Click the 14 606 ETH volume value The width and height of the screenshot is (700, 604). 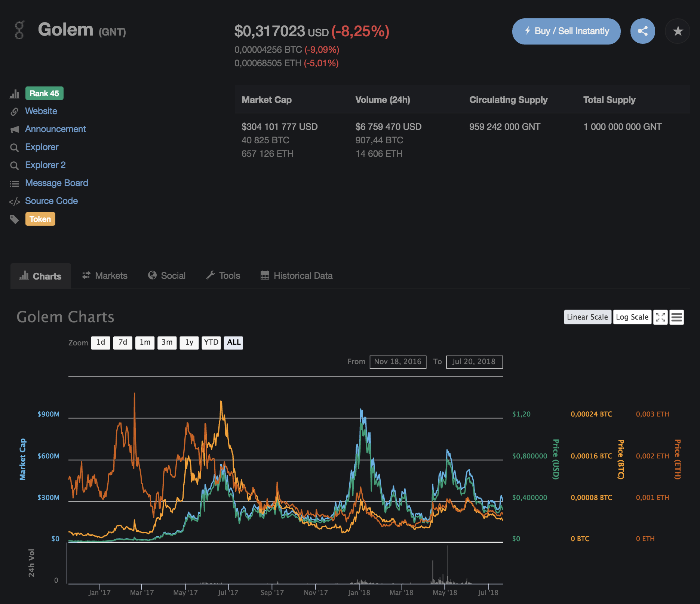point(379,154)
